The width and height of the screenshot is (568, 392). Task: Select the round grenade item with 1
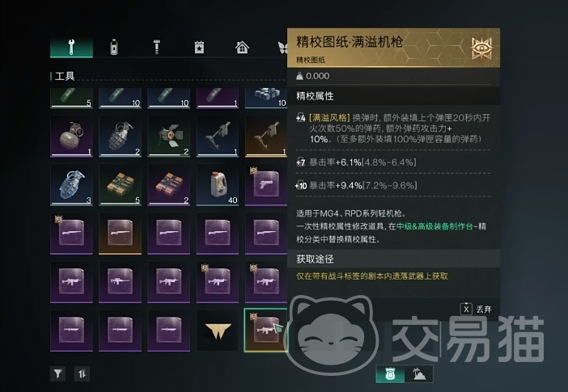tap(71, 136)
